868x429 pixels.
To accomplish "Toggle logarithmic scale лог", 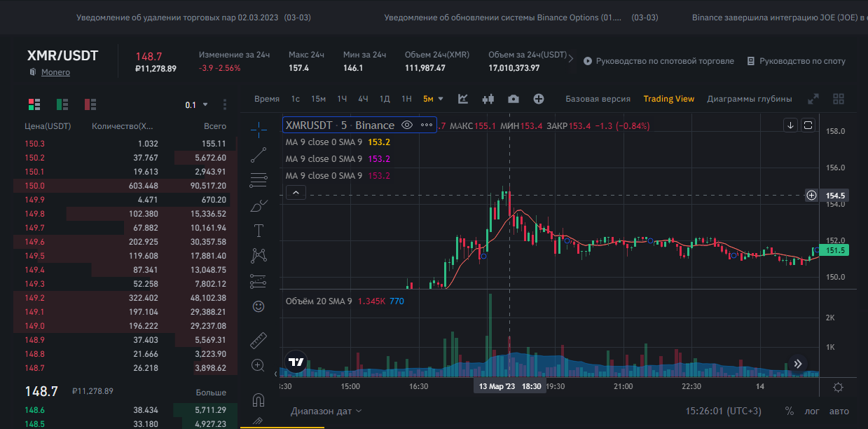I will point(812,411).
